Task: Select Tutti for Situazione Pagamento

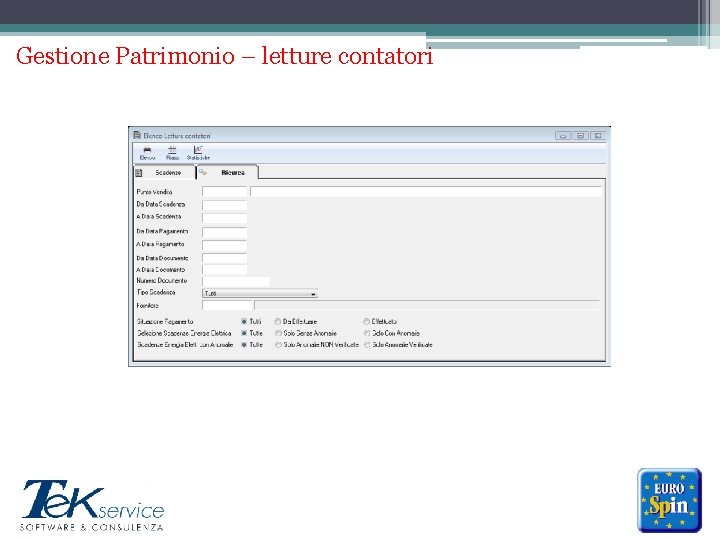Action: tap(244, 321)
